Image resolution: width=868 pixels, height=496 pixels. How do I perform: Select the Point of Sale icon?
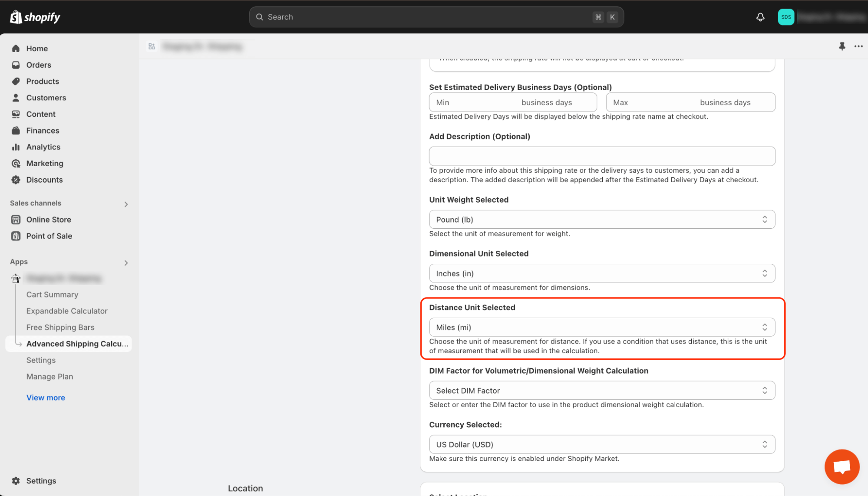(x=16, y=235)
